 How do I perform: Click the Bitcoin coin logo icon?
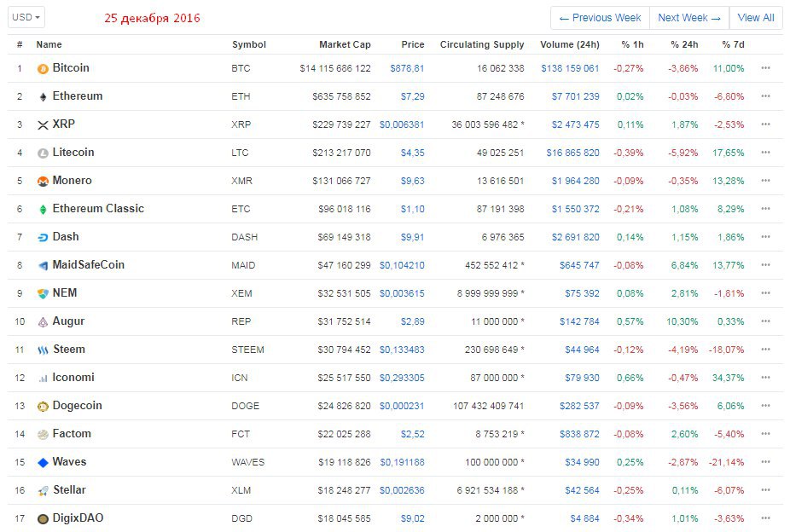click(x=43, y=68)
